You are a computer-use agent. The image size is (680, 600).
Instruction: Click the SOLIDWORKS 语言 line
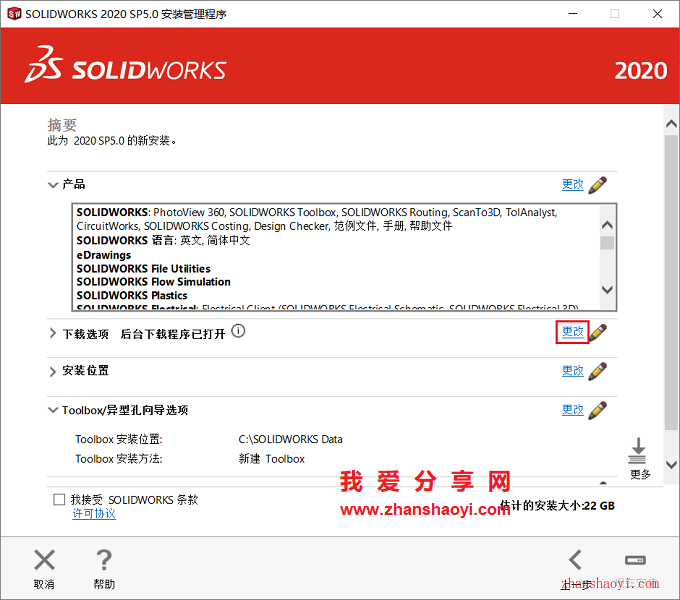(163, 240)
